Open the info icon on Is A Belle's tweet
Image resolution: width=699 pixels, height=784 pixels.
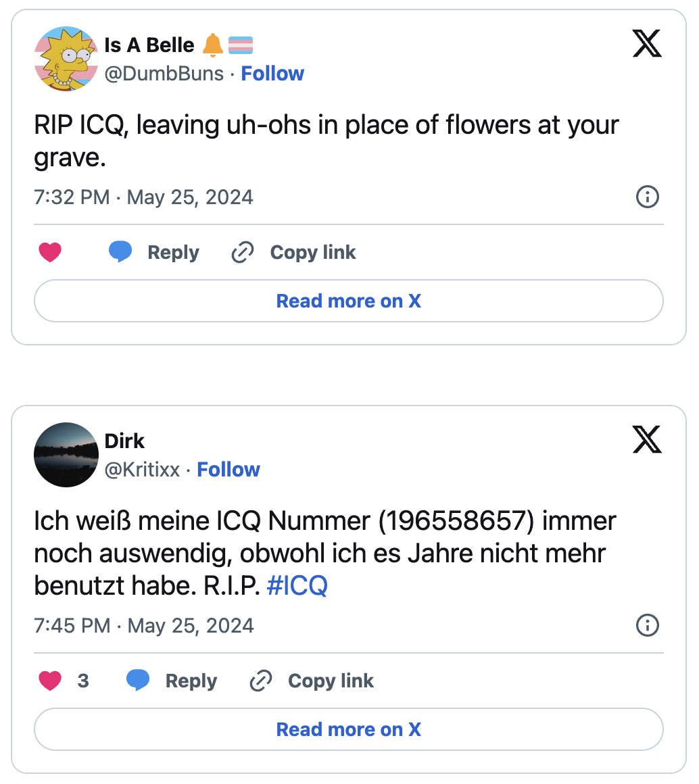[648, 197]
